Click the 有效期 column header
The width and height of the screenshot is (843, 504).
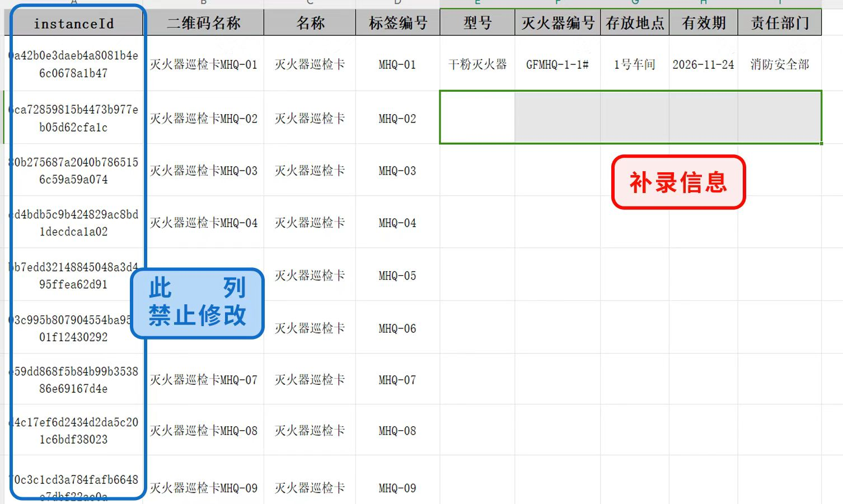(703, 22)
